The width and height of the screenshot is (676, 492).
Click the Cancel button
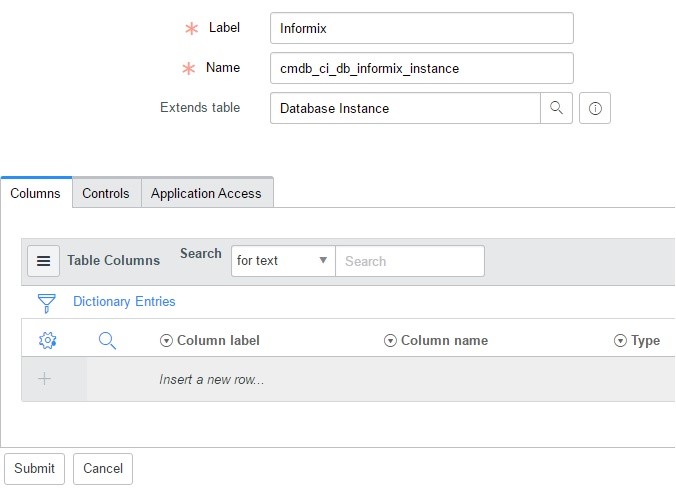103,469
